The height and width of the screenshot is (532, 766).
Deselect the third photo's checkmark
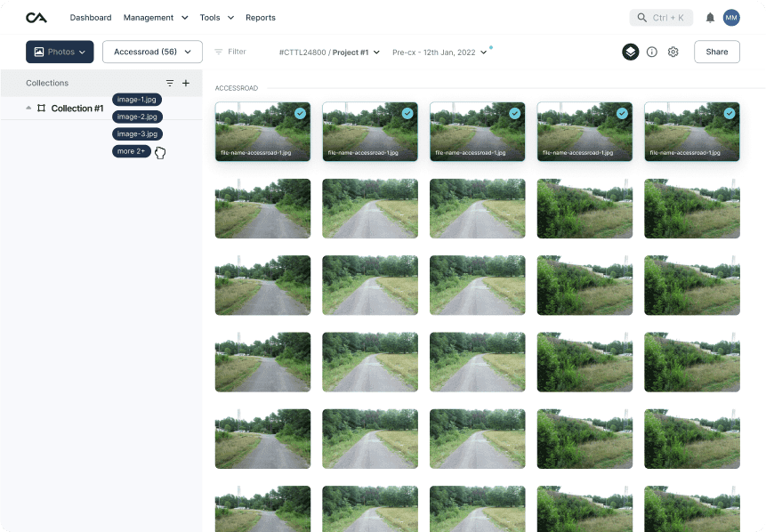pos(514,114)
